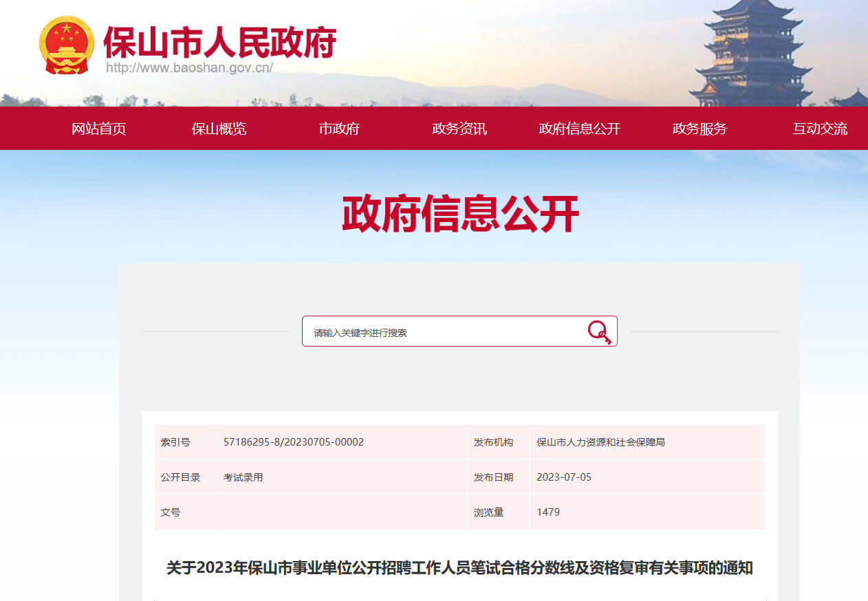Open 互动交流 navigation item
Image resolution: width=868 pixels, height=601 pixels.
pyautogui.click(x=820, y=129)
